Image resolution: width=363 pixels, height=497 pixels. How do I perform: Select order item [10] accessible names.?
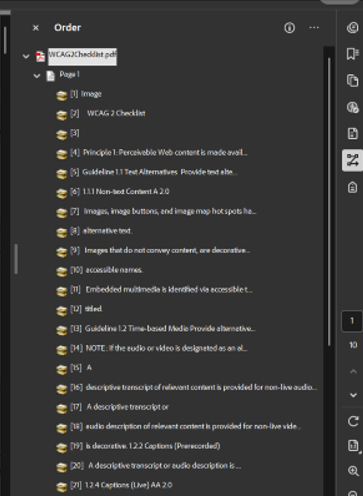tap(107, 270)
